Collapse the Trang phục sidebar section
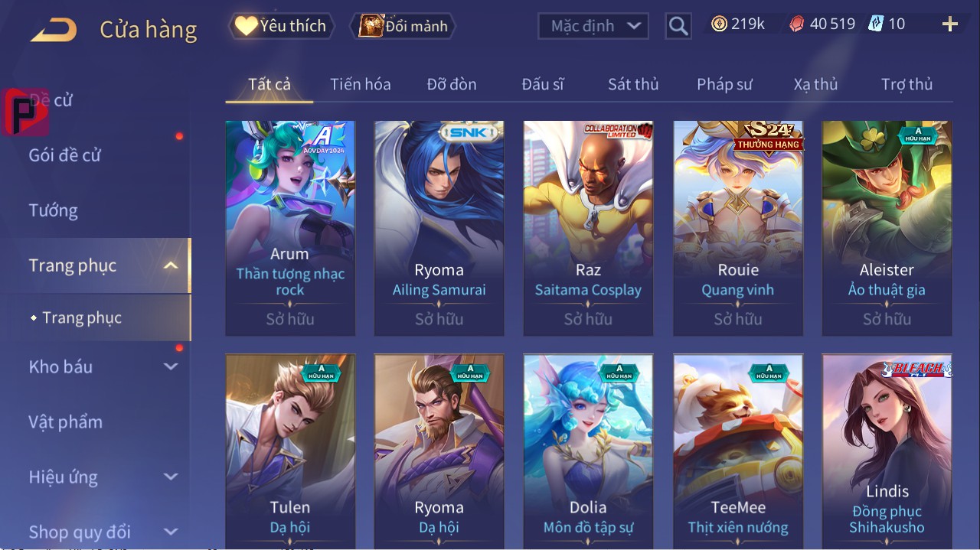The height and width of the screenshot is (550, 980). (171, 265)
